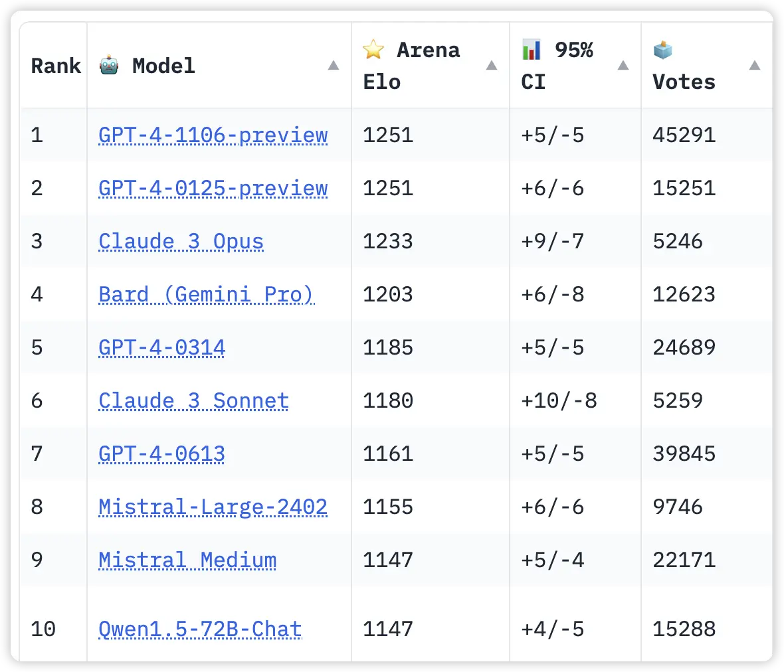784x672 pixels.
Task: Open the GPT-4-0613 model link
Action: (x=162, y=454)
